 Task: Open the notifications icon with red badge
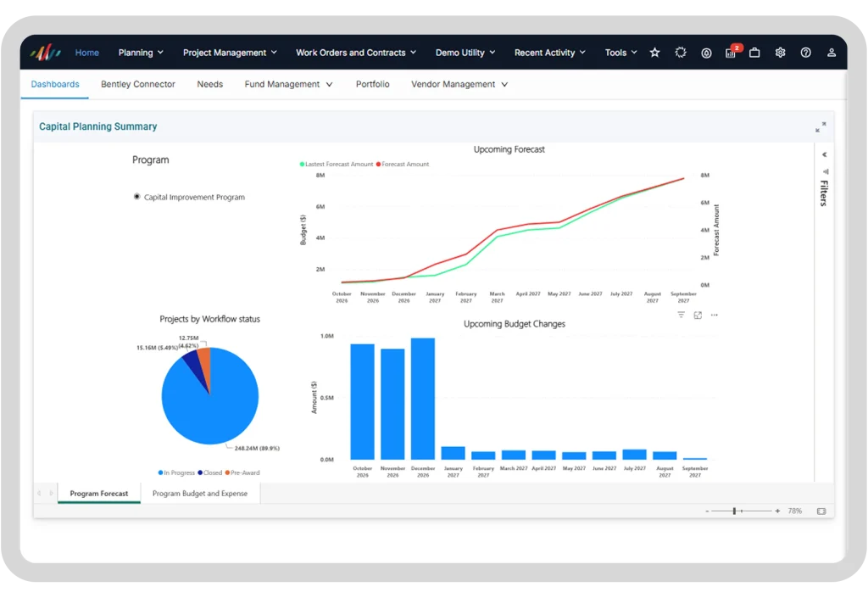point(732,52)
